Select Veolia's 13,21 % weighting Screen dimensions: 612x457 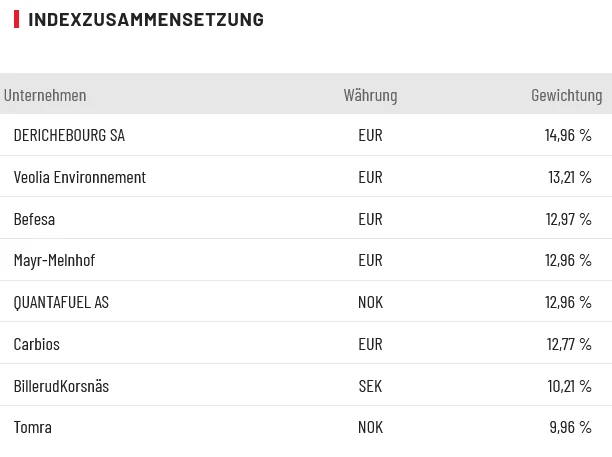569,177
